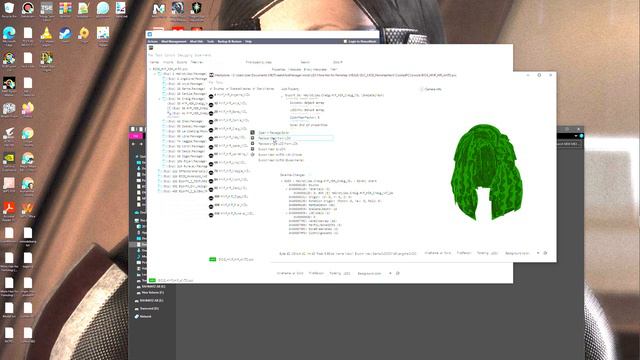Click the icon right of the background color swatch

click(x=545, y=253)
